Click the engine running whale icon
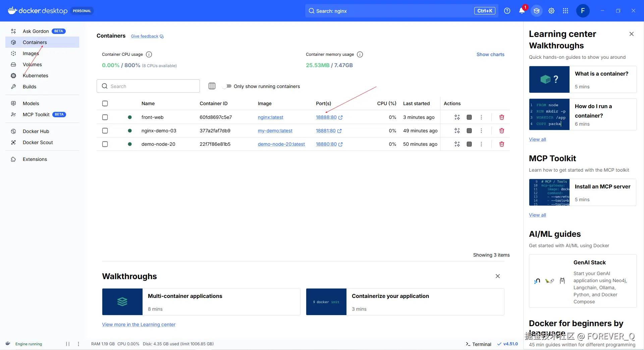This screenshot has width=644, height=350. [8, 344]
